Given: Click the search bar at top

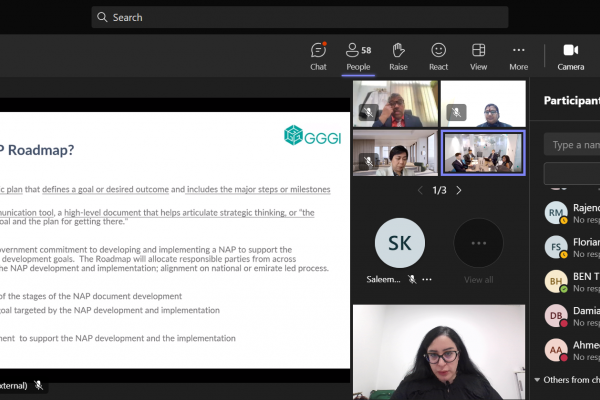Looking at the screenshot, I should [x=300, y=17].
